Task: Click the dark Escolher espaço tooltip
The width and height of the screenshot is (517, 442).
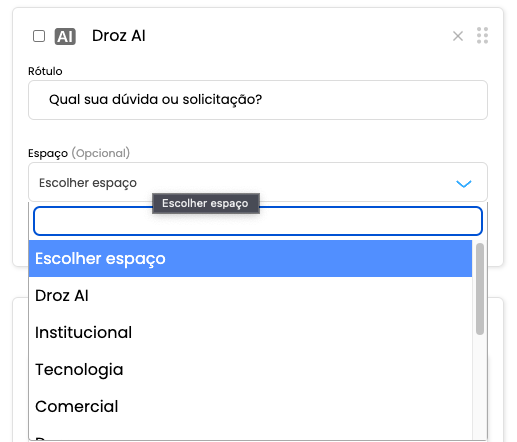Action: (x=206, y=203)
